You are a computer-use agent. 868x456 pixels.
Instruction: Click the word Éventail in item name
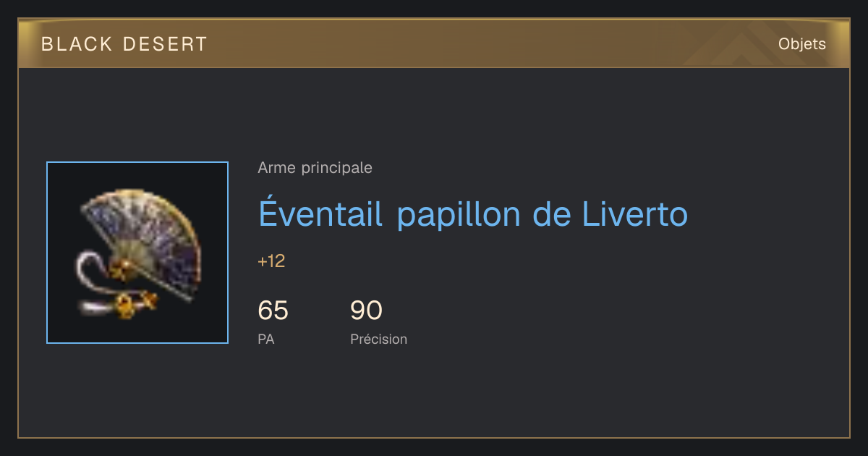click(x=320, y=214)
